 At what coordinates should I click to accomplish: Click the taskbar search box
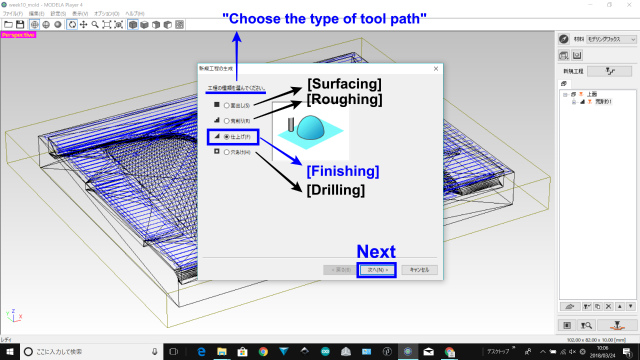click(x=91, y=351)
